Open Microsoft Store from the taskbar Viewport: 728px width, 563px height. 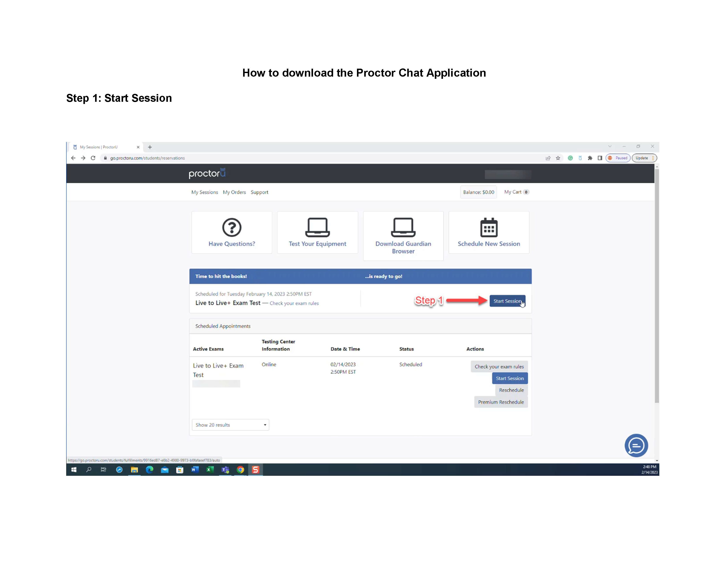[x=180, y=470]
